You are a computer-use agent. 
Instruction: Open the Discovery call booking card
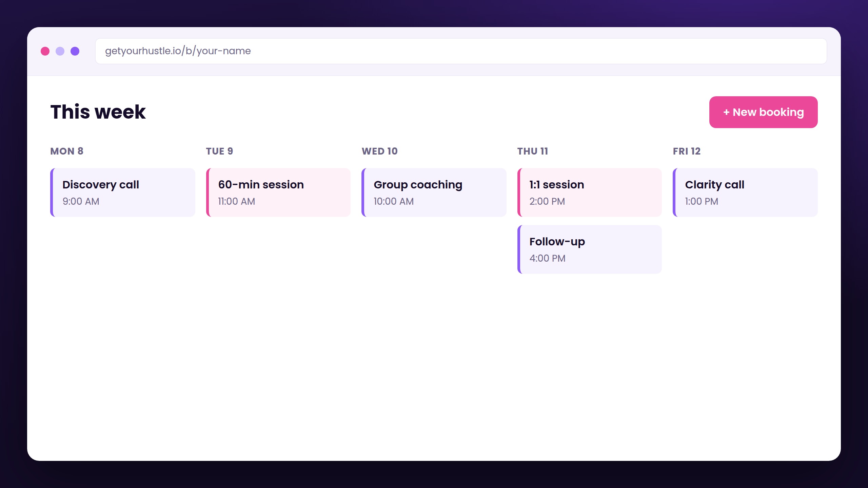(123, 192)
